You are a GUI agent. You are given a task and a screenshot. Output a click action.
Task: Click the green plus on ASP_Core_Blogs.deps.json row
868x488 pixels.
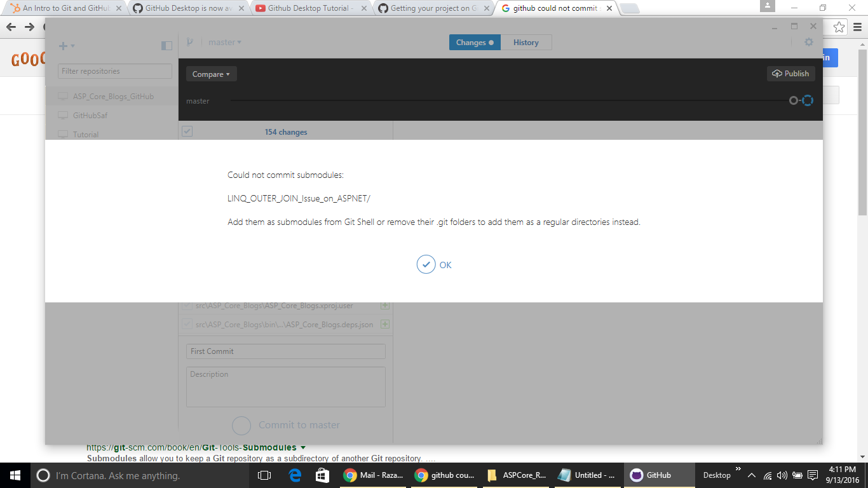coord(384,324)
